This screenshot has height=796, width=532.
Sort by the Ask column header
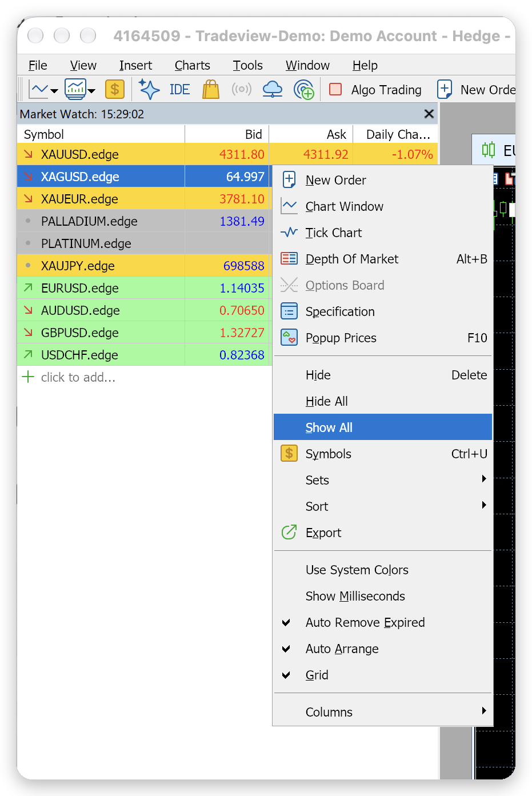[311, 134]
